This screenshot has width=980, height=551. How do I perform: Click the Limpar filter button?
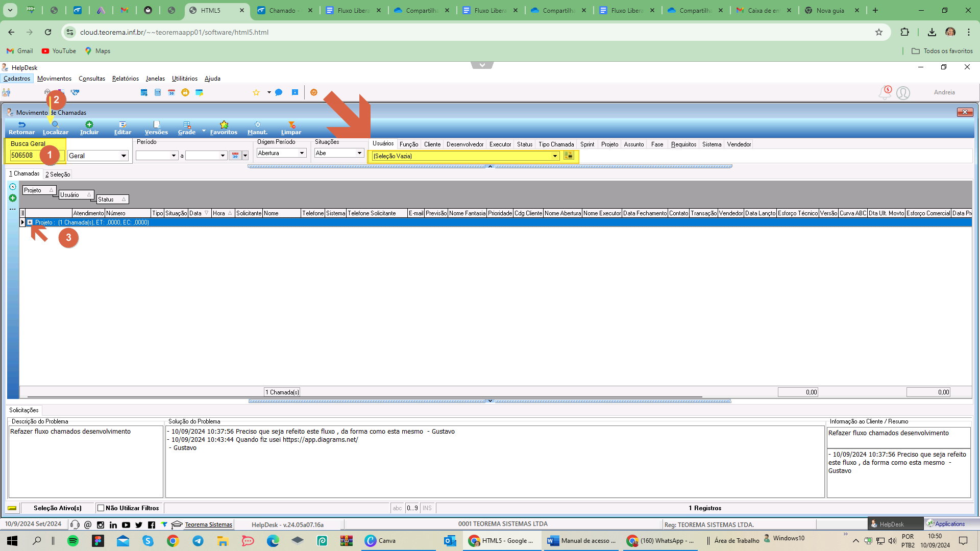tap(291, 128)
